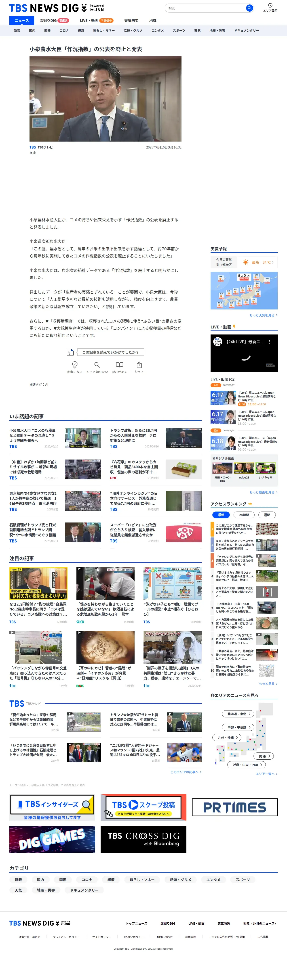Click the もっと見る link under the access ranking

pos(268,684)
